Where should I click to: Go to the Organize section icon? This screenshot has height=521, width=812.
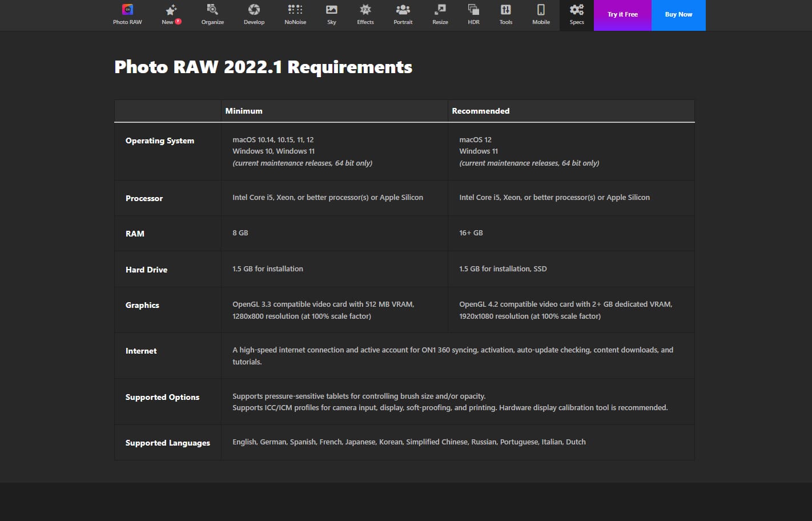pos(212,10)
